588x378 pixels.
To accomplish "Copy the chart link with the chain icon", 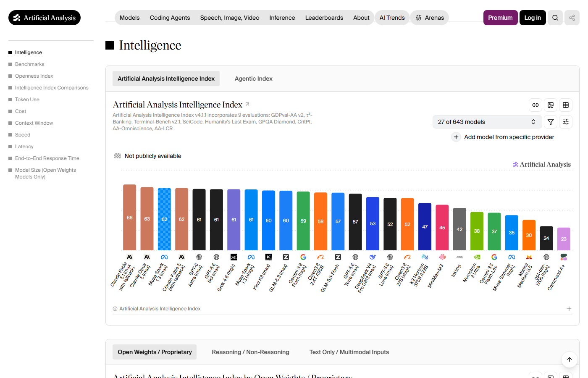I will tap(535, 105).
